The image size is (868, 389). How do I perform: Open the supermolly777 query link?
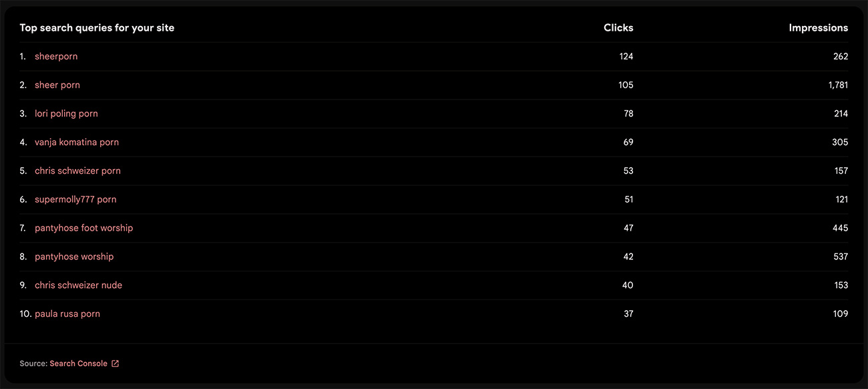(75, 199)
